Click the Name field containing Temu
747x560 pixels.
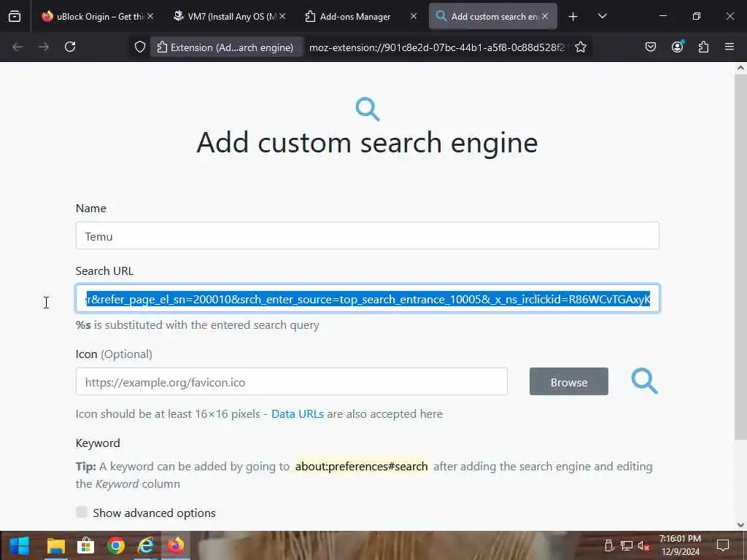coord(368,236)
